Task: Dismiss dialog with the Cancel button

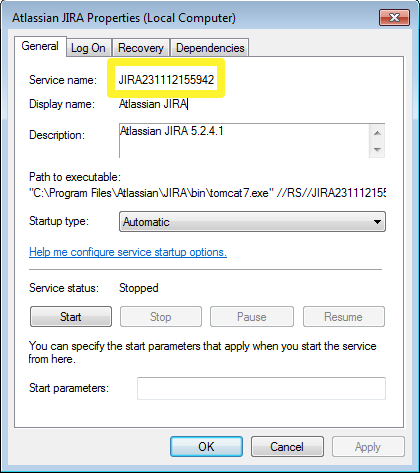Action: pyautogui.click(x=287, y=447)
